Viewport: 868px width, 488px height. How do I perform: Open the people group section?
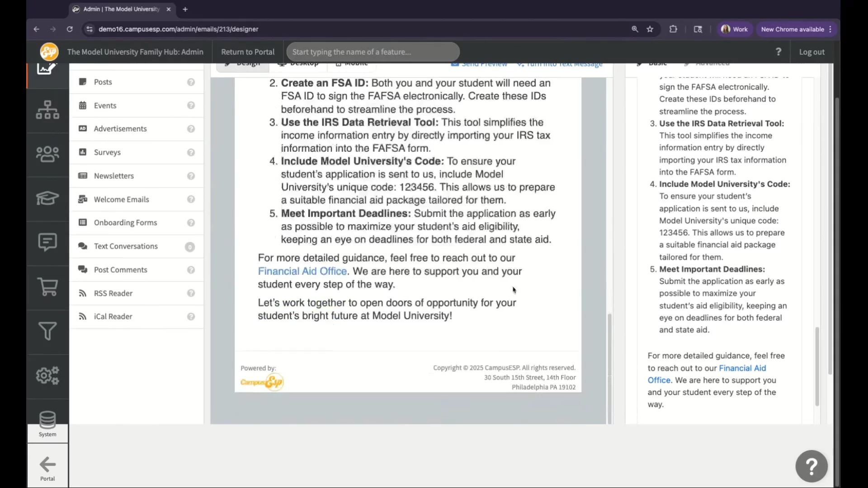click(47, 154)
